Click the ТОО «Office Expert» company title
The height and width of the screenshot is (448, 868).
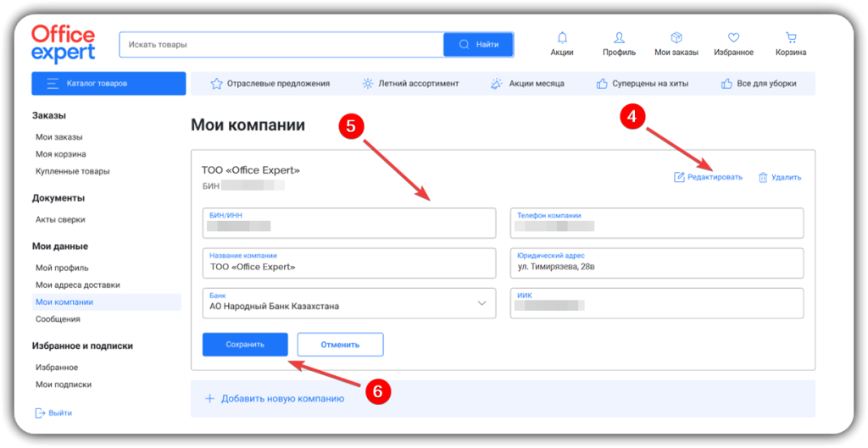[251, 170]
